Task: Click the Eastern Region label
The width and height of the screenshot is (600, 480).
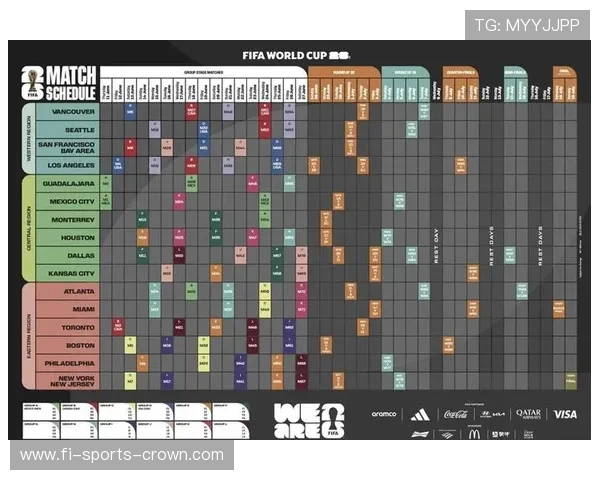Action: point(29,336)
